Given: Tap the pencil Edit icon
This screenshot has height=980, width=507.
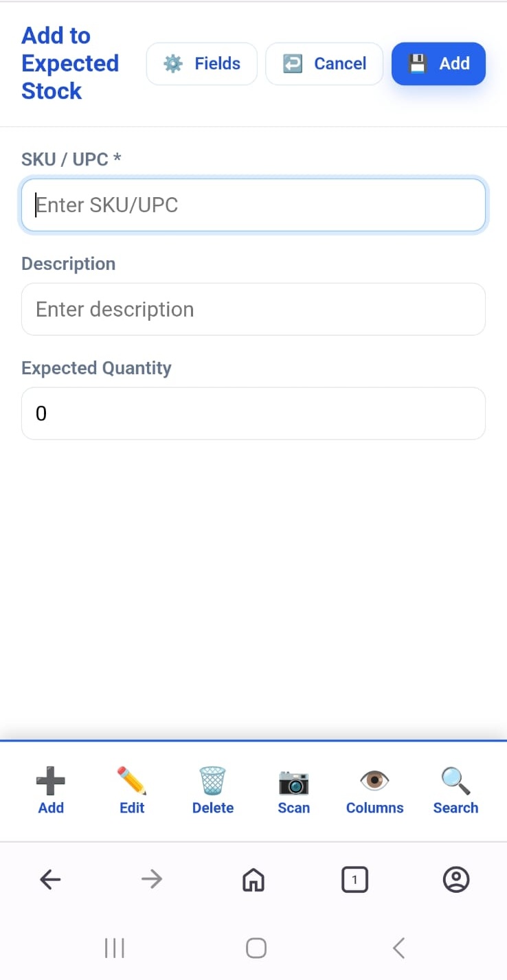Looking at the screenshot, I should [132, 782].
